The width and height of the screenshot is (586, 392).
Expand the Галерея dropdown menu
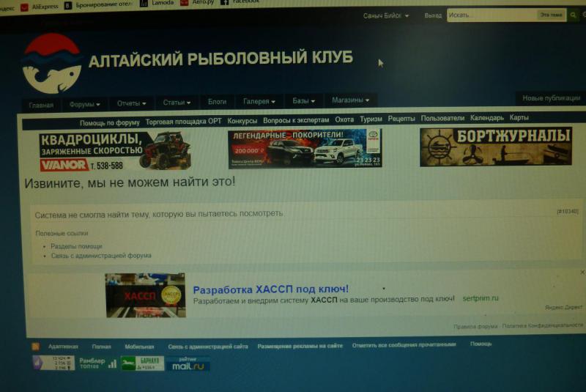259,102
